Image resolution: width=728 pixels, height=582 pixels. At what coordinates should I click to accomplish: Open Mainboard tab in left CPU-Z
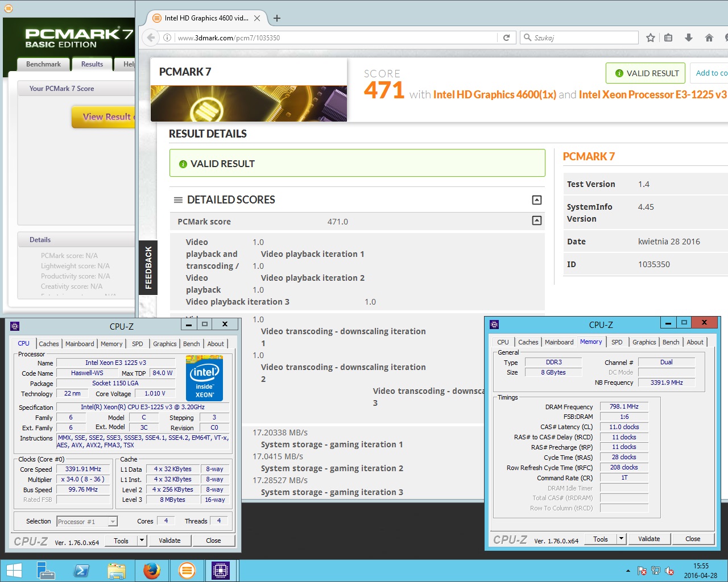80,344
